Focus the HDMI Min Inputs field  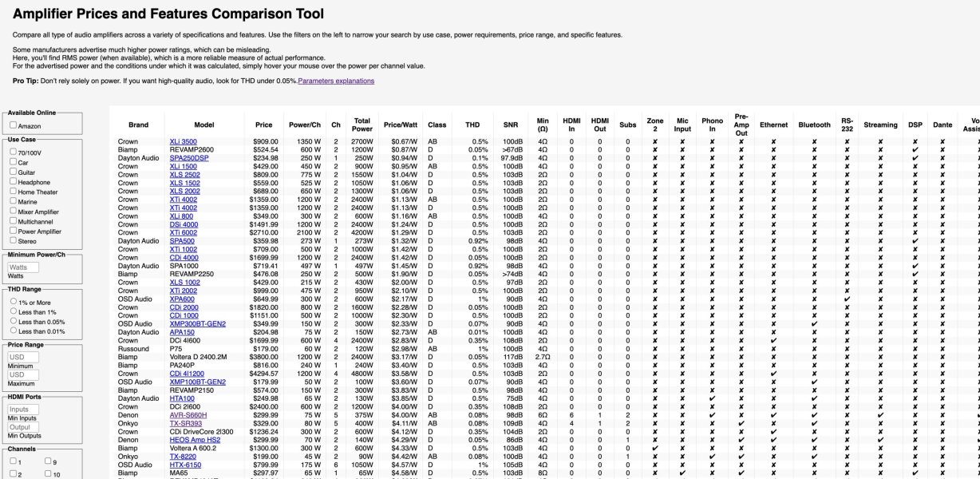(x=22, y=410)
